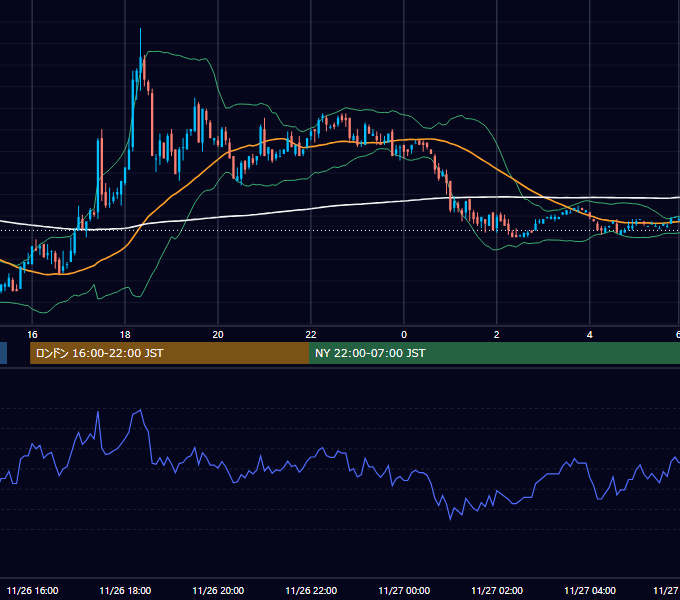Viewport: 680px width, 600px height.
Task: Click the 11/26 18:00 time label
Action: pyautogui.click(x=125, y=590)
